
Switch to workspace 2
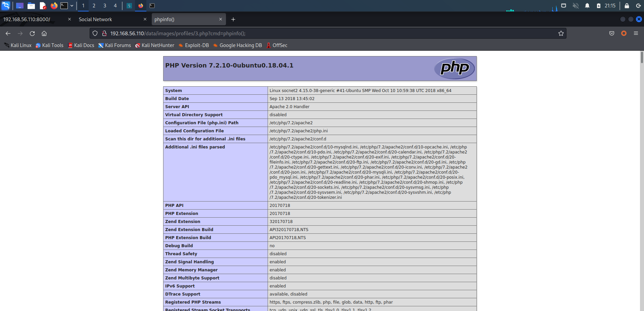click(x=94, y=6)
